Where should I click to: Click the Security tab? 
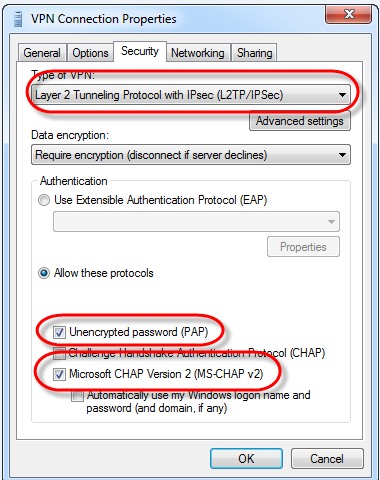[x=140, y=51]
